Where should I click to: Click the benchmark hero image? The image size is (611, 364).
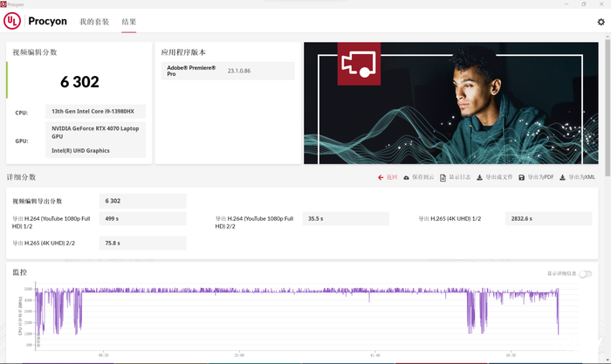451,103
